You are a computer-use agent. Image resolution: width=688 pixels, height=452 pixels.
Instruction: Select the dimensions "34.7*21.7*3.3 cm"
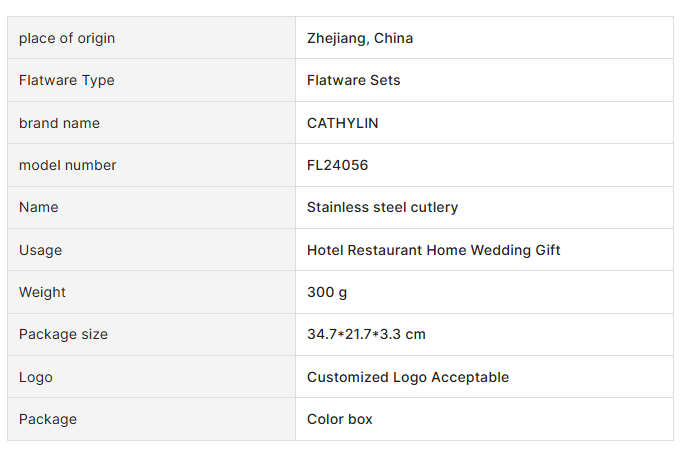click(366, 334)
